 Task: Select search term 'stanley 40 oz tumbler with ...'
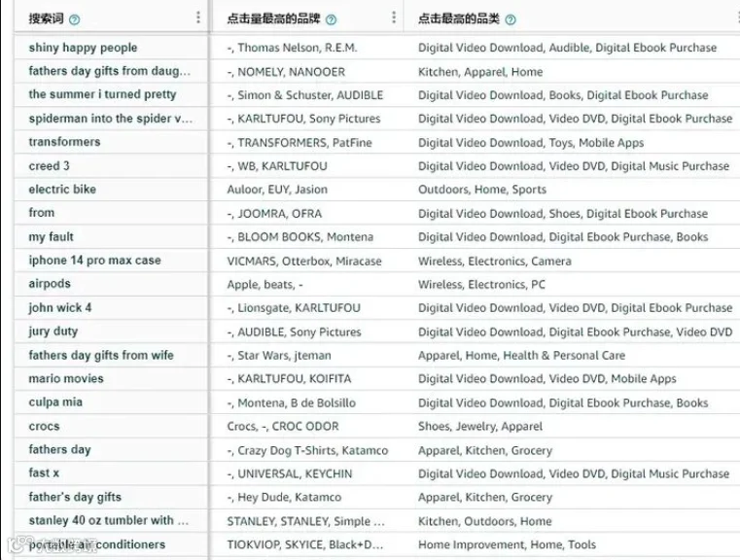[x=109, y=521]
